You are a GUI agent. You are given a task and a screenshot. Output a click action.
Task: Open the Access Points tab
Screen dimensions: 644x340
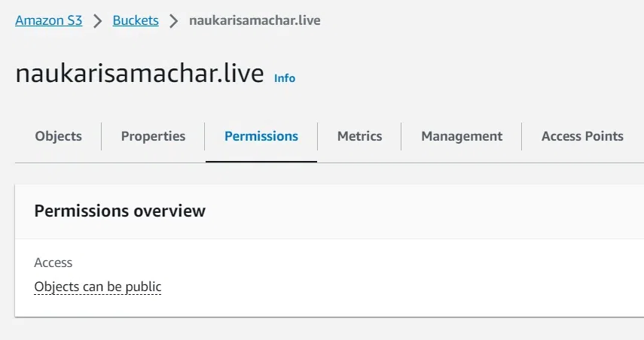pos(582,136)
